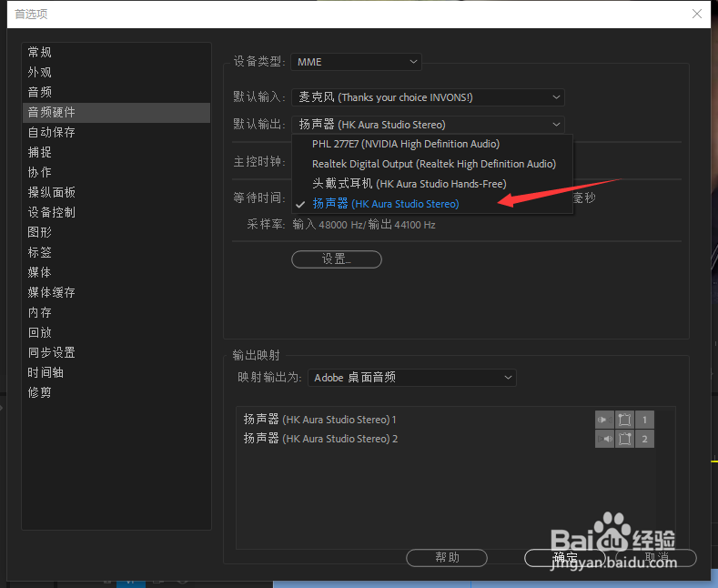This screenshot has height=588, width=718.
Task: Choose Realtek Digital Output option
Action: [x=432, y=164]
